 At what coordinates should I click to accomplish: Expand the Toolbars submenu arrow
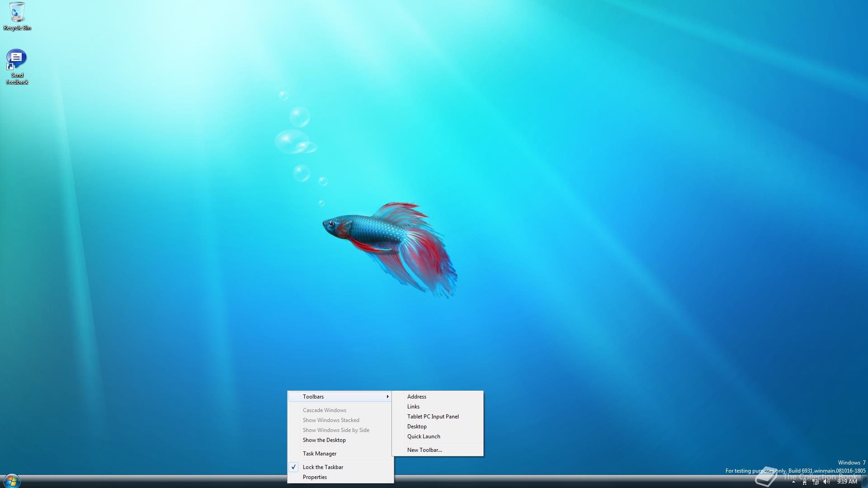[387, 397]
